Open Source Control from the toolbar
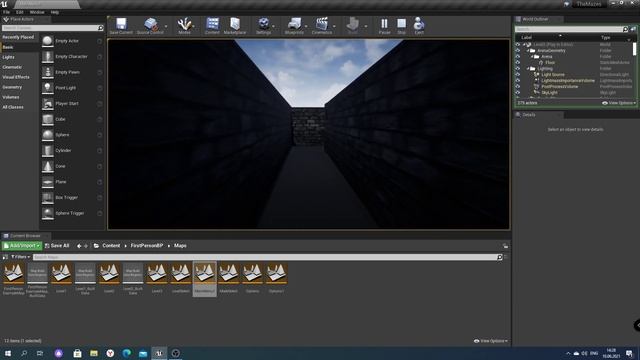This screenshot has width=640, height=360. (x=150, y=25)
